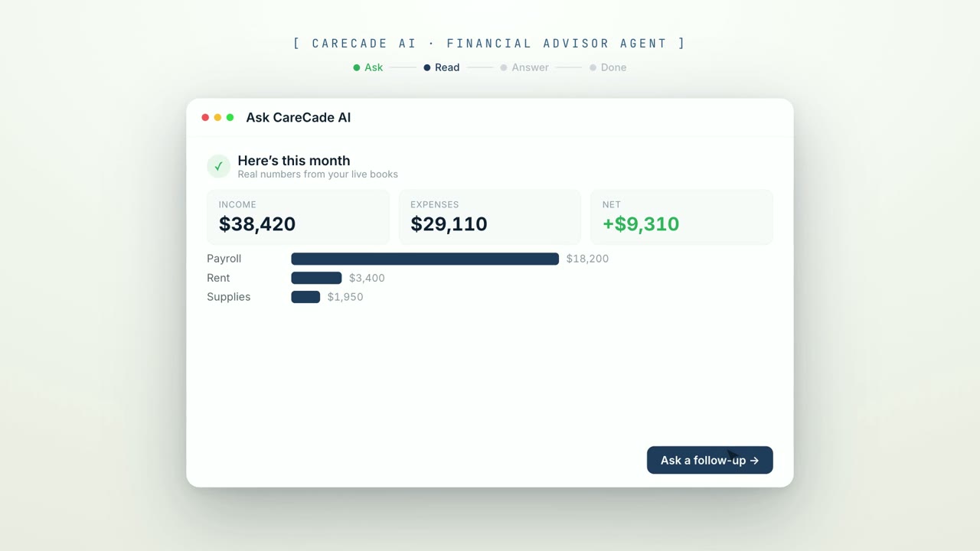
Task: Click the Supplies row label
Action: click(228, 297)
